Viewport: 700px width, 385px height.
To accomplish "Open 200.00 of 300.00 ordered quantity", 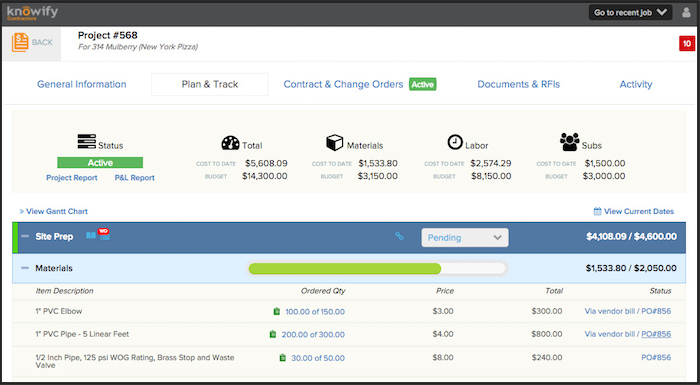I will (x=313, y=335).
